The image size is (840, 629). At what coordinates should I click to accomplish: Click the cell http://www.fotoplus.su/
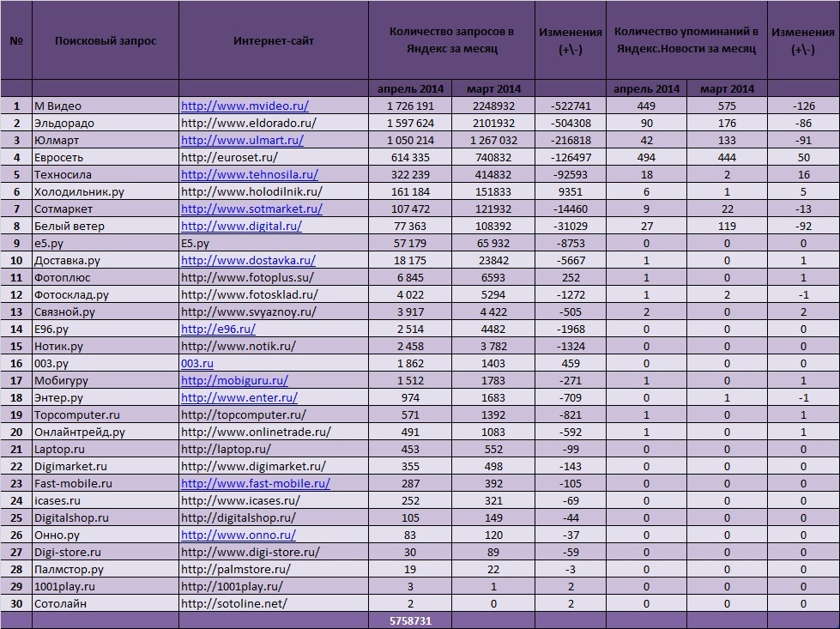(x=274, y=277)
